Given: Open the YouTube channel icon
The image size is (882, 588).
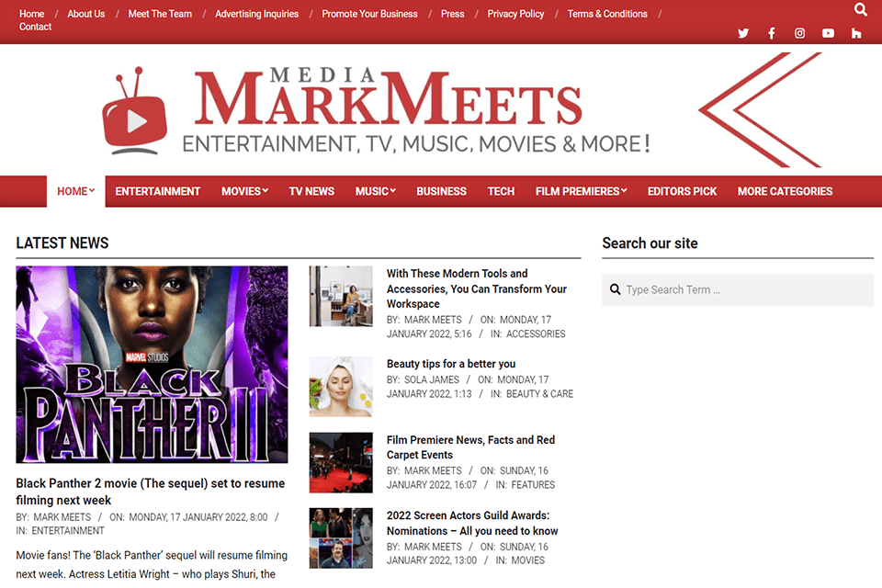Looking at the screenshot, I should coord(828,33).
